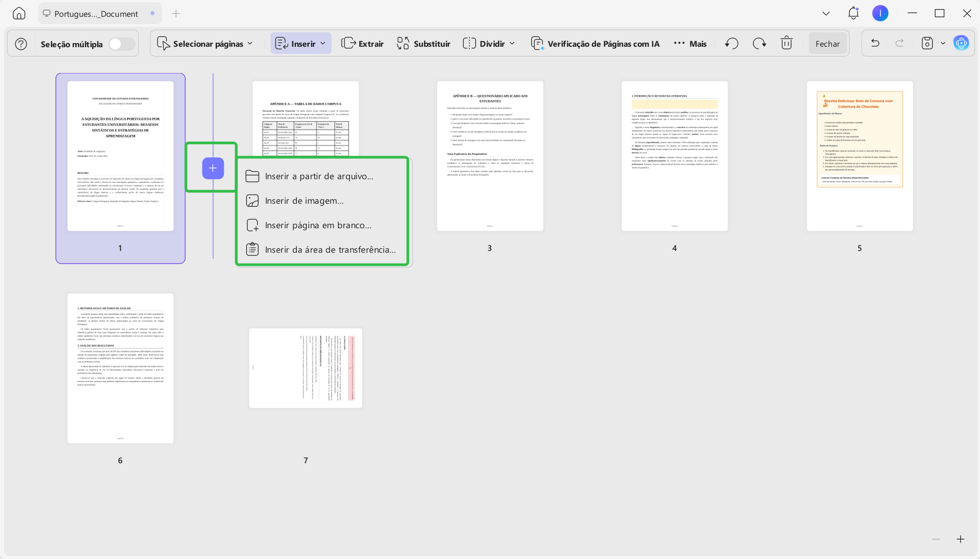Select page 5 recipe thumbnail

[x=860, y=156]
